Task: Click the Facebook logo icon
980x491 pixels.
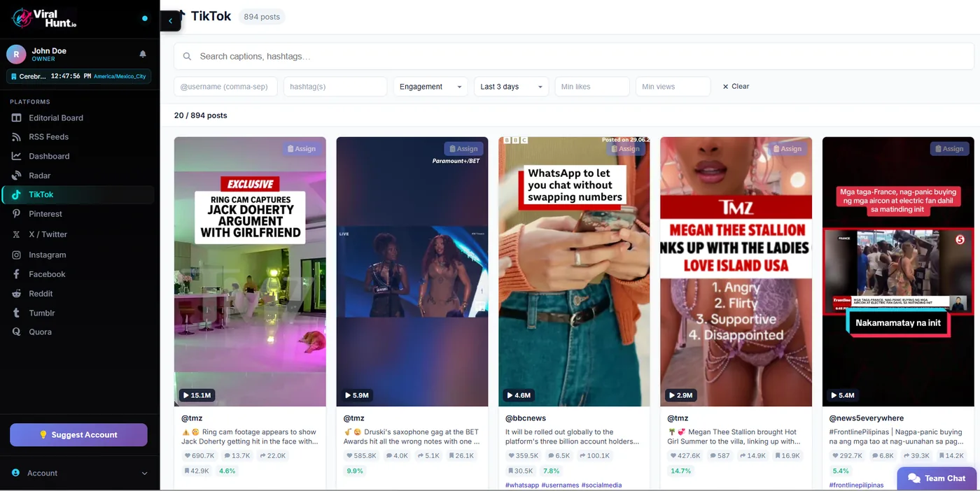Action: (16, 274)
